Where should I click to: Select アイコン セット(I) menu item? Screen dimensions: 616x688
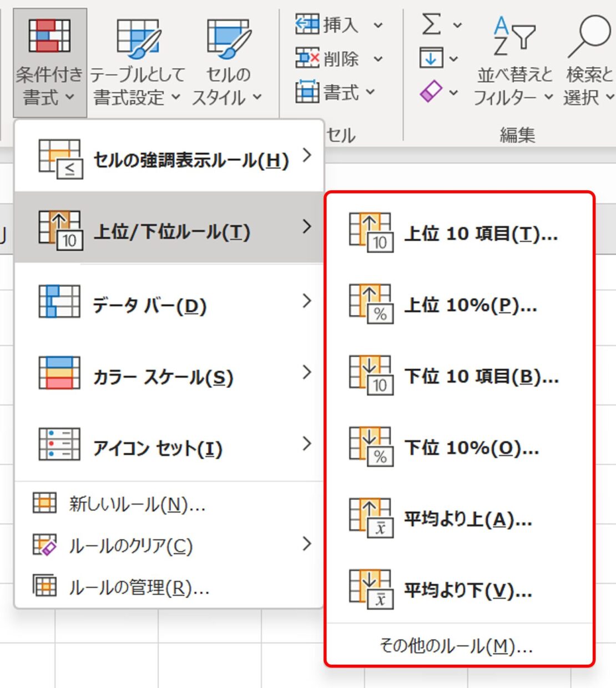coord(169,443)
